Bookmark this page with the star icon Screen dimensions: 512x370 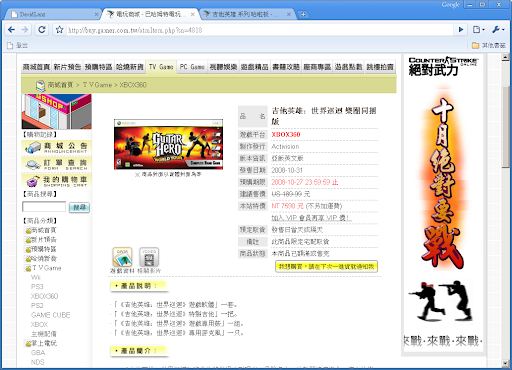60,30
